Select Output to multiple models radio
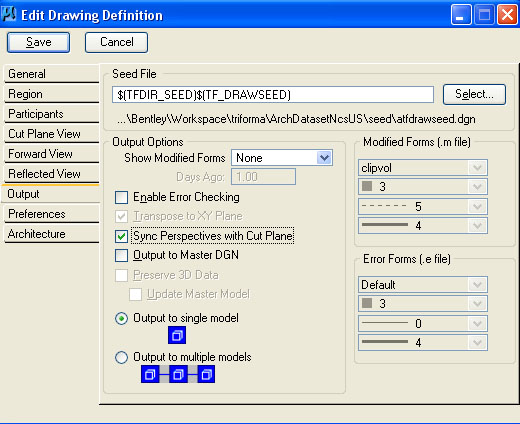Viewport: 520px width, 424px height. (121, 357)
